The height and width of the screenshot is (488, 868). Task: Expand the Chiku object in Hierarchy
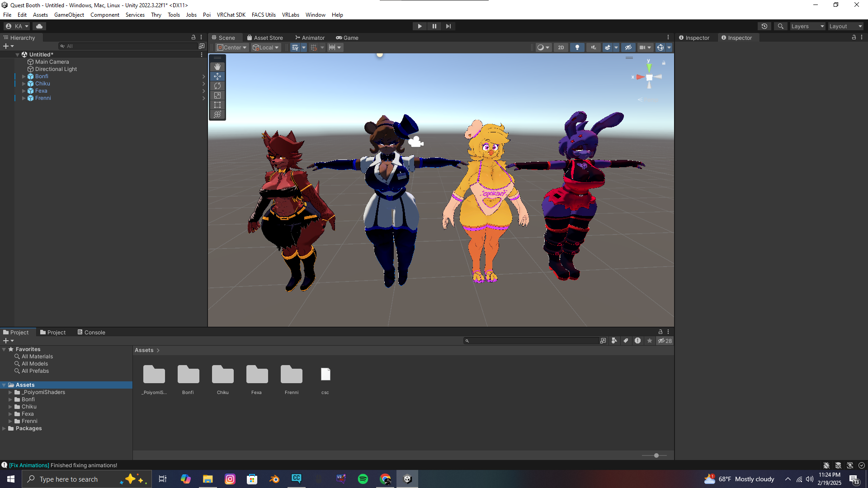coord(24,84)
